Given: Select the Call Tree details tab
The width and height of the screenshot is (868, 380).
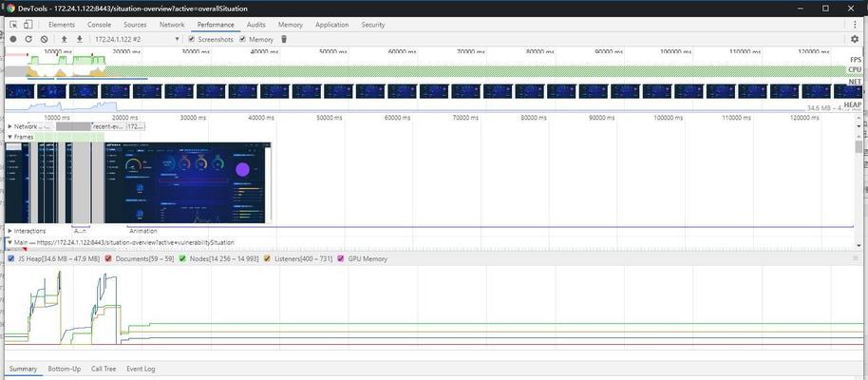Looking at the screenshot, I should click(104, 369).
